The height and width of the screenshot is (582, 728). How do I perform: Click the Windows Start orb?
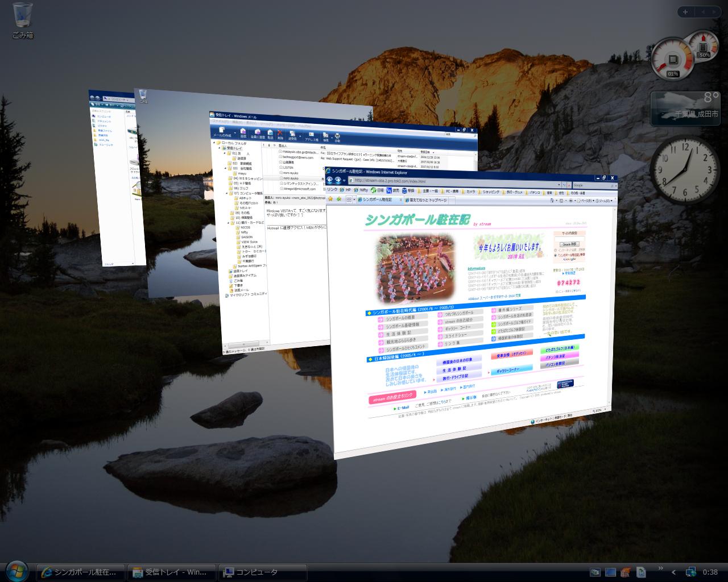(16, 571)
